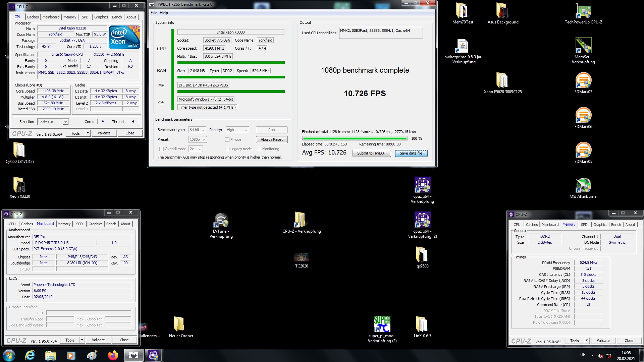Open the Paint taskbar icon
The image size is (644, 362).
click(x=92, y=355)
